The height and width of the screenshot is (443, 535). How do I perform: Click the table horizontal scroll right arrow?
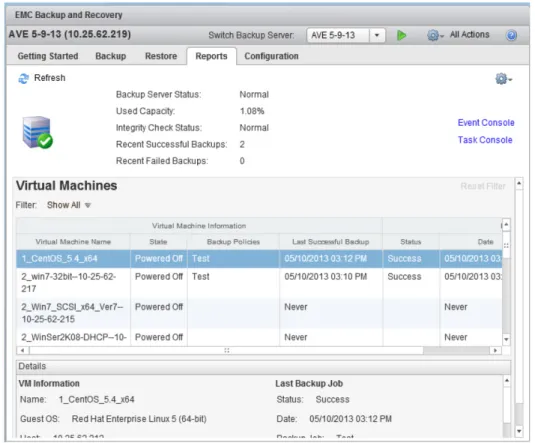495,351
